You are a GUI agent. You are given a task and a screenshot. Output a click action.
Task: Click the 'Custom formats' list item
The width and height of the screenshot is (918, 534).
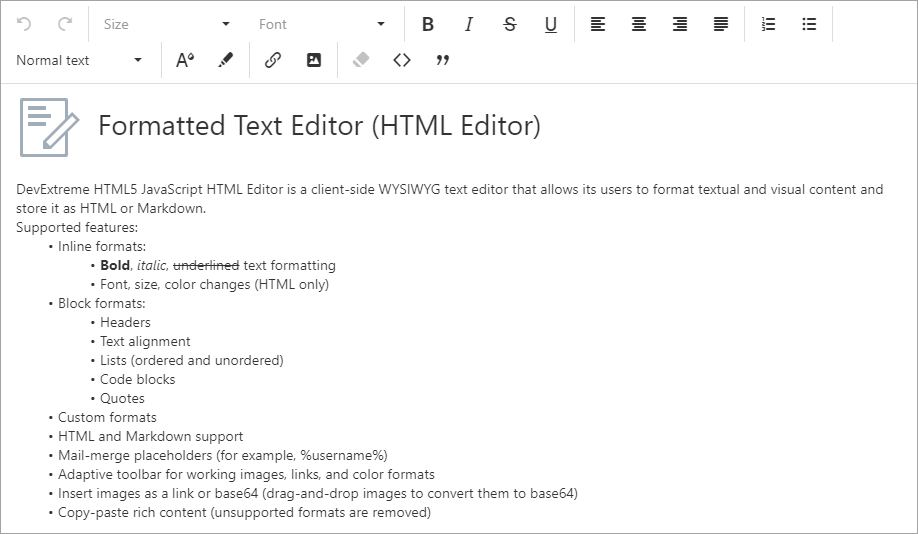click(x=107, y=417)
